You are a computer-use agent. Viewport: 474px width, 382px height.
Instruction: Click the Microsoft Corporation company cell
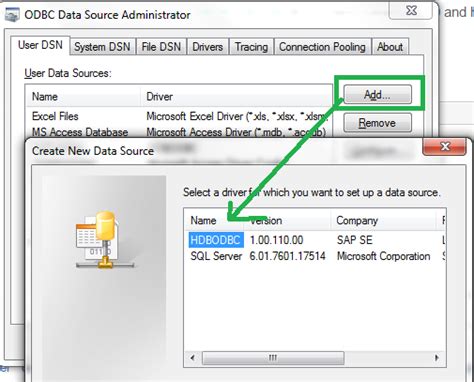pos(383,256)
